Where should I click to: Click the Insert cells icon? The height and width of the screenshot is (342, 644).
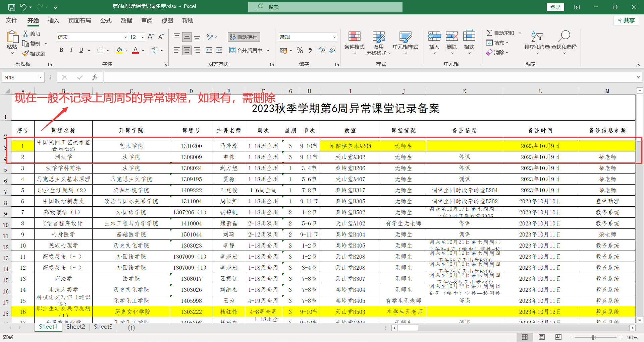point(434,36)
